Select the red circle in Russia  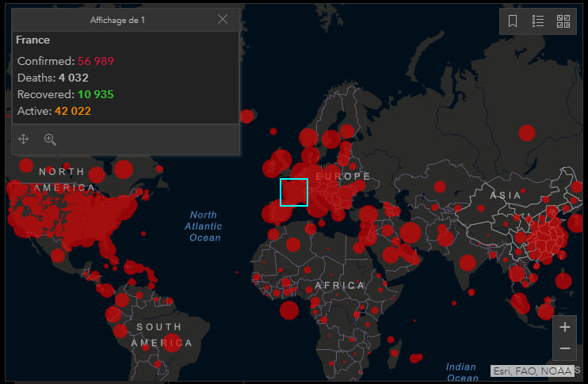(x=526, y=133)
